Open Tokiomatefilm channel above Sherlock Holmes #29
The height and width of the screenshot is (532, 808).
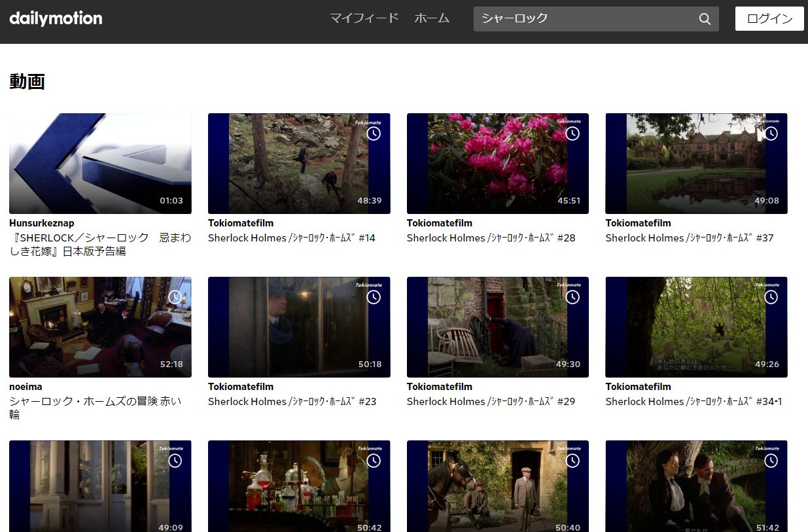coord(440,387)
